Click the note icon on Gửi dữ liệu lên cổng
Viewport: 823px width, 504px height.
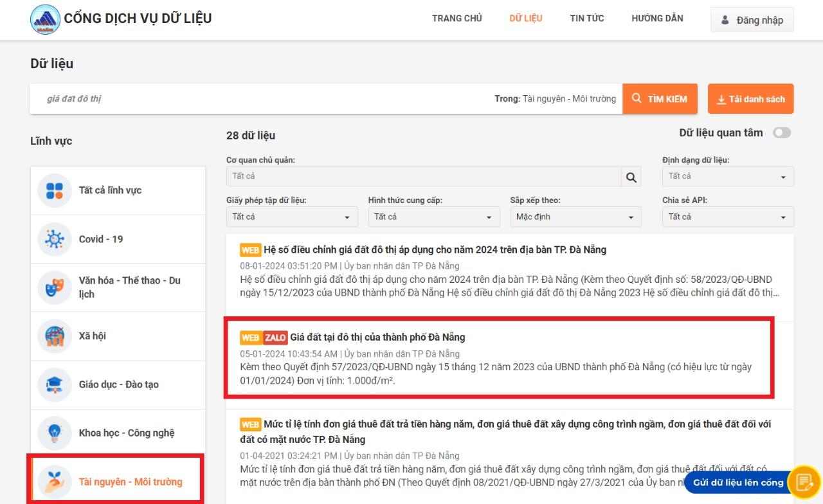[x=804, y=482]
